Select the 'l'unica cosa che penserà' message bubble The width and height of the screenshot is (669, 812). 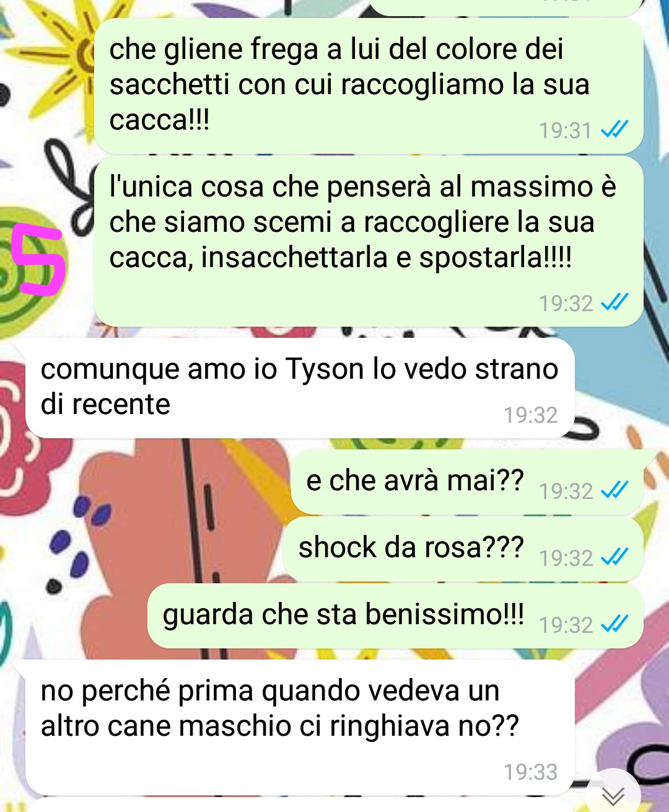point(368,241)
